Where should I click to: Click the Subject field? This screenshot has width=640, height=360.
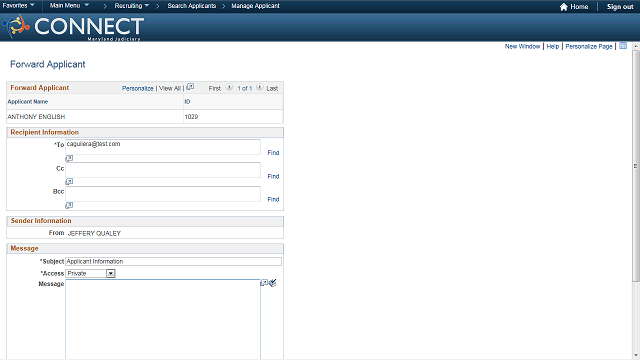(173, 261)
